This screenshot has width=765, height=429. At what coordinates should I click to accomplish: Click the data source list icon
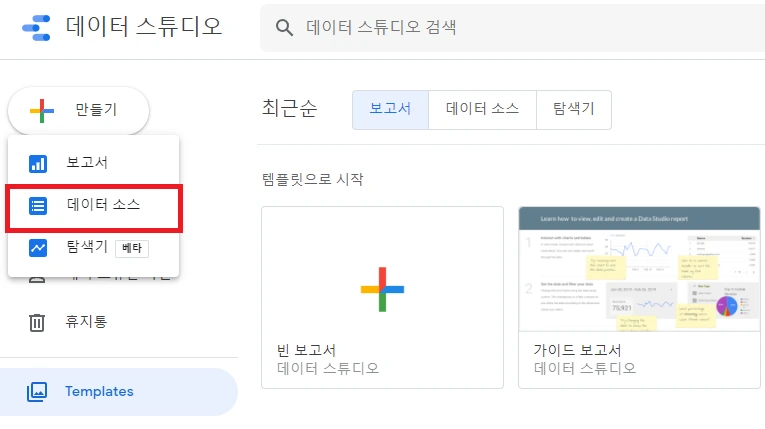38,206
